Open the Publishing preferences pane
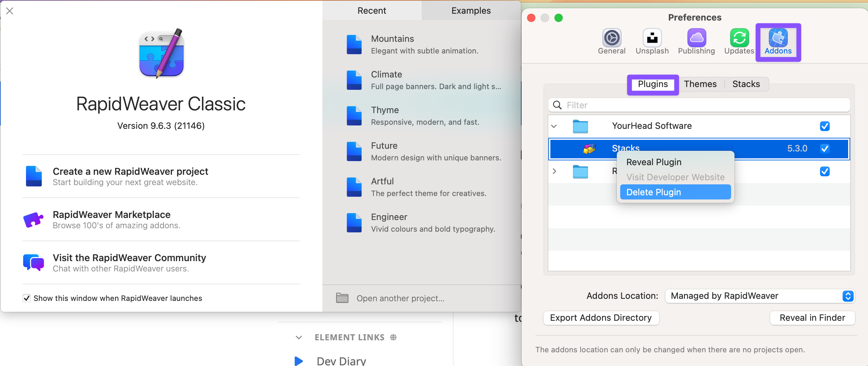The width and height of the screenshot is (868, 366). pyautogui.click(x=697, y=42)
